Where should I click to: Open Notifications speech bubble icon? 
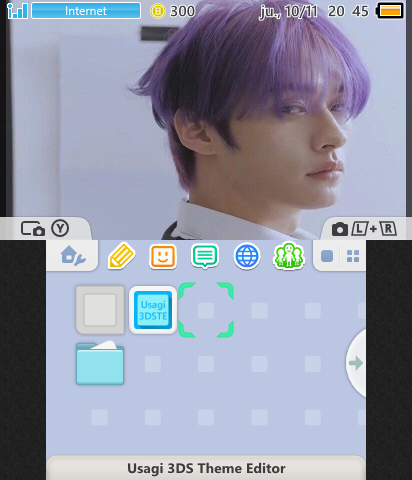coord(205,256)
